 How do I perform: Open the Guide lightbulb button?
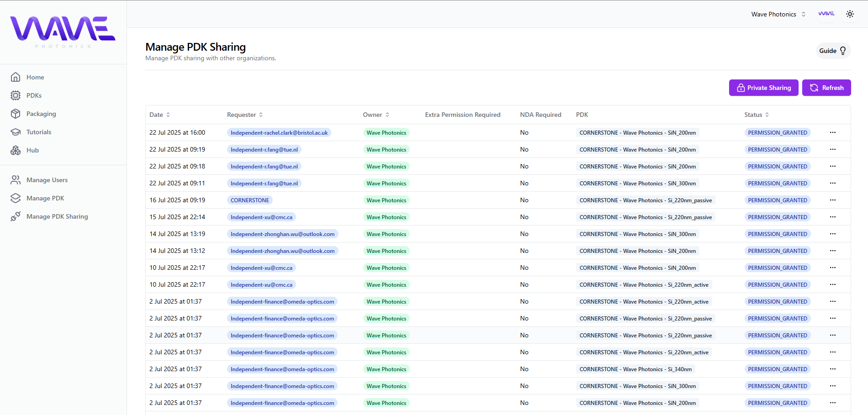point(833,51)
